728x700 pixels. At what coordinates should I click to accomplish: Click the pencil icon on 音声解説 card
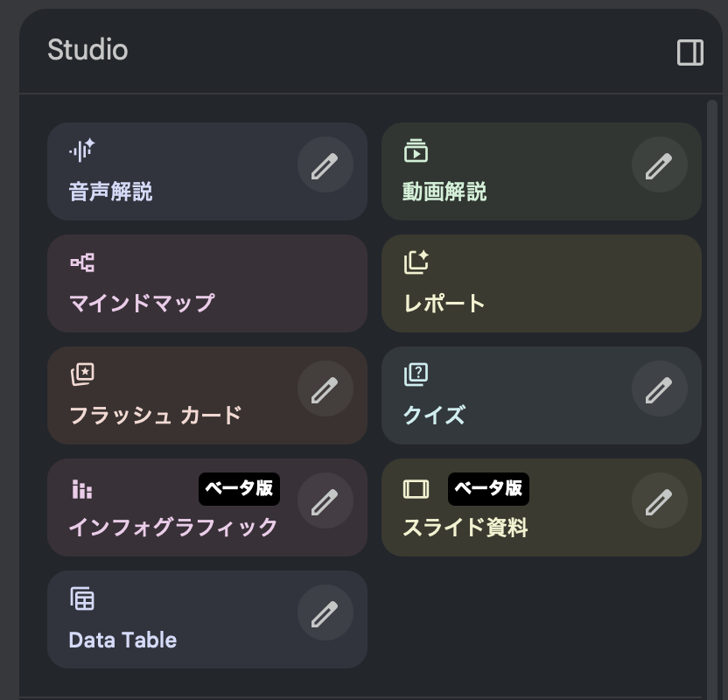pos(325,165)
